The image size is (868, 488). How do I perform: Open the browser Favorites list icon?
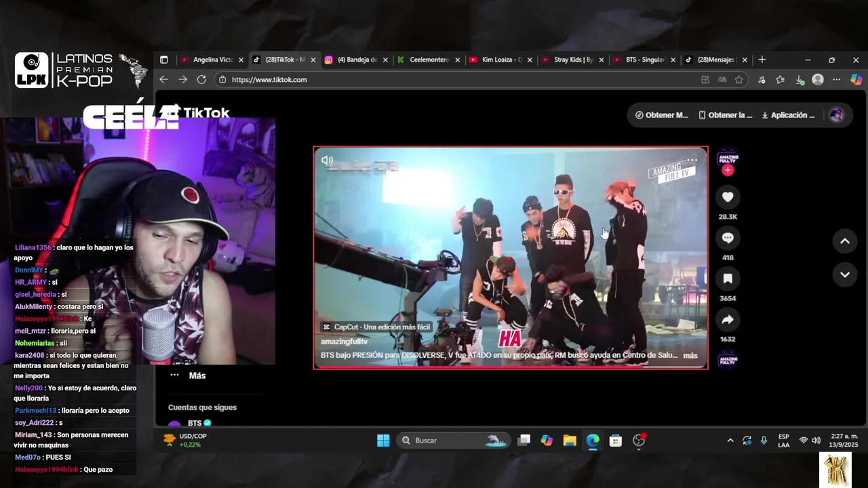[x=781, y=79]
